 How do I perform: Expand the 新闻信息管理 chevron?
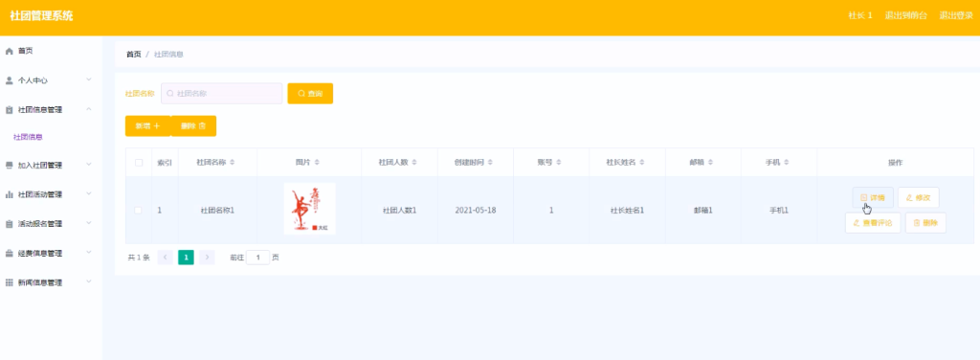click(89, 281)
